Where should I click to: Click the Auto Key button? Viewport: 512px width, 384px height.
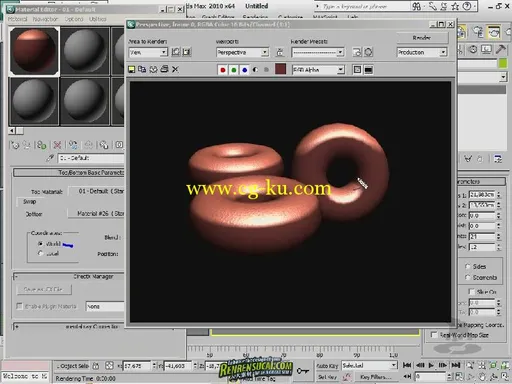coord(327,366)
